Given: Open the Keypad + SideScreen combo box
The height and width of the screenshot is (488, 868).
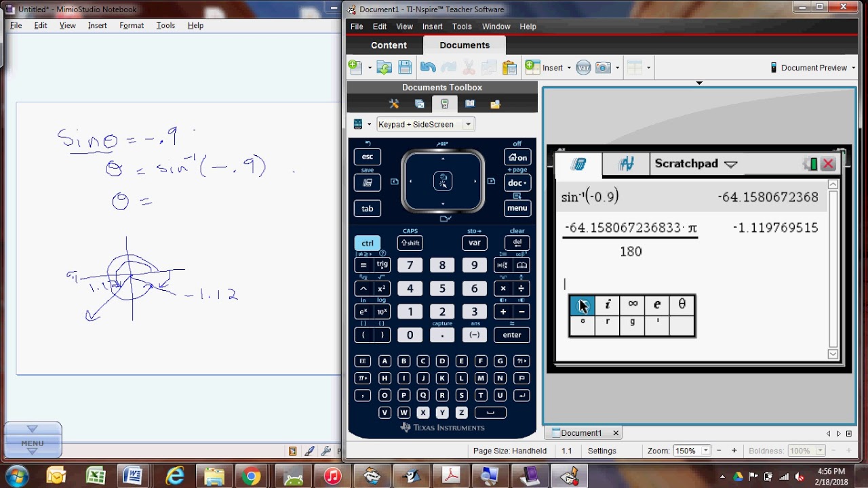Looking at the screenshot, I should click(425, 124).
